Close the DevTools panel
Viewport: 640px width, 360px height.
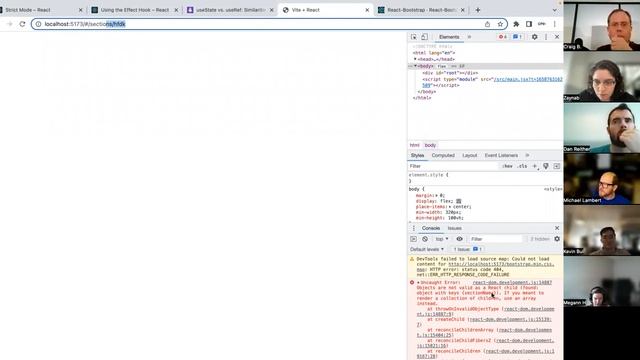[x=557, y=37]
